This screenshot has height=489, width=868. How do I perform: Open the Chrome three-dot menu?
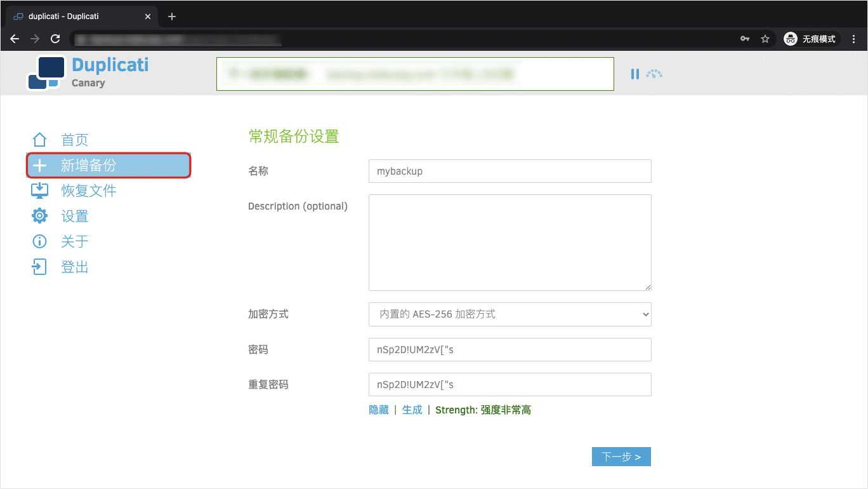[854, 39]
